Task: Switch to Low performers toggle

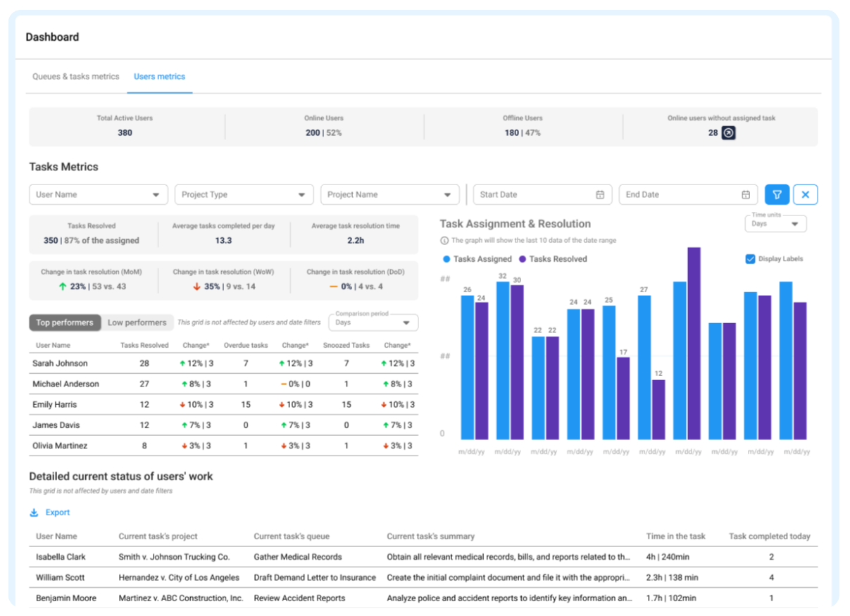Action: [x=137, y=322]
